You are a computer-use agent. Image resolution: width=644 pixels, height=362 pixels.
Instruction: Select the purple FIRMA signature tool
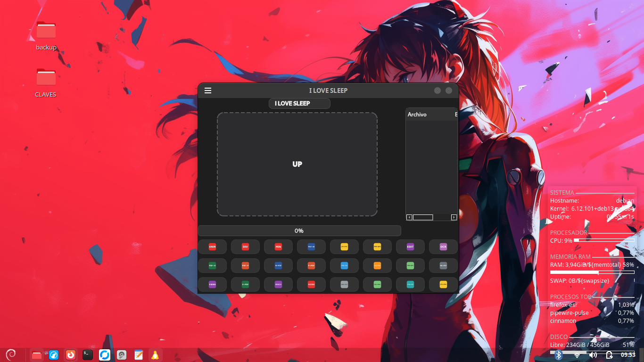point(212,284)
